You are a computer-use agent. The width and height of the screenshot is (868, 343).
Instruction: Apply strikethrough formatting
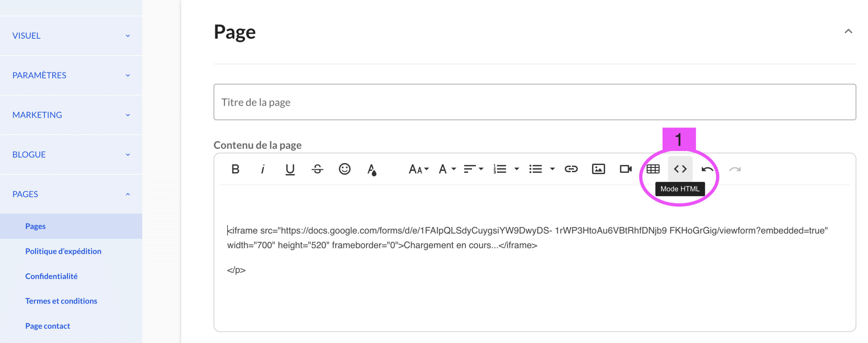(x=317, y=169)
